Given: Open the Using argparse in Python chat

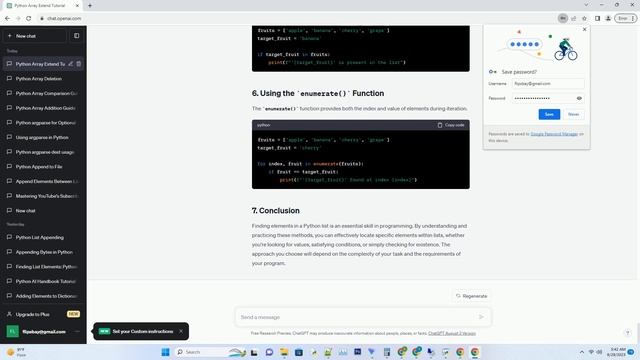Looking at the screenshot, I should (43, 137).
